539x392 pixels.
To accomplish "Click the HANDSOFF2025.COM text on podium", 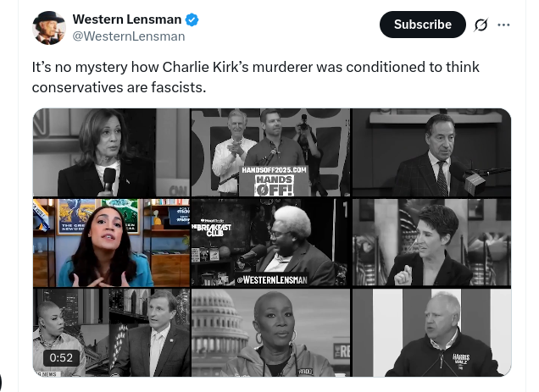I will (274, 170).
